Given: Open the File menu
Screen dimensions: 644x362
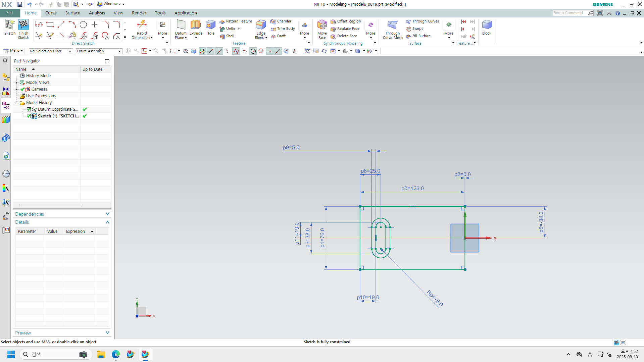Looking at the screenshot, I should click(10, 13).
